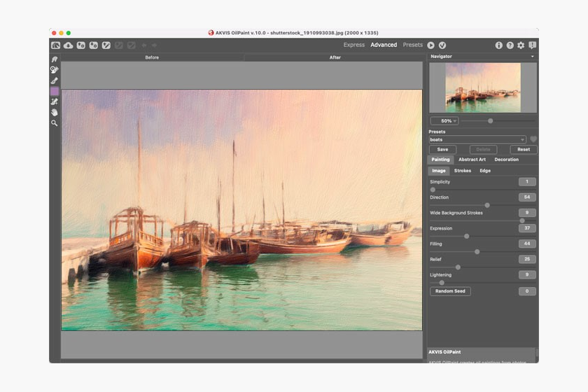Click the Random Seed value field
Screen dimensions: 588x392
click(527, 291)
